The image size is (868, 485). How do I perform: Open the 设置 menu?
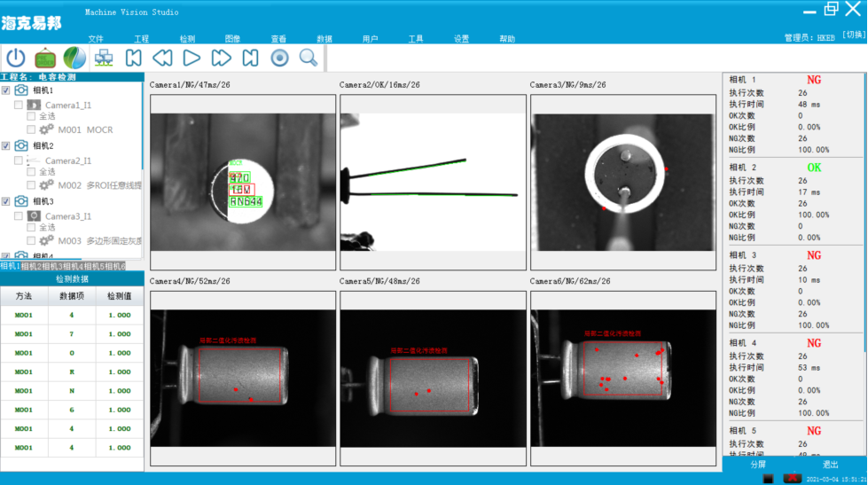click(461, 39)
